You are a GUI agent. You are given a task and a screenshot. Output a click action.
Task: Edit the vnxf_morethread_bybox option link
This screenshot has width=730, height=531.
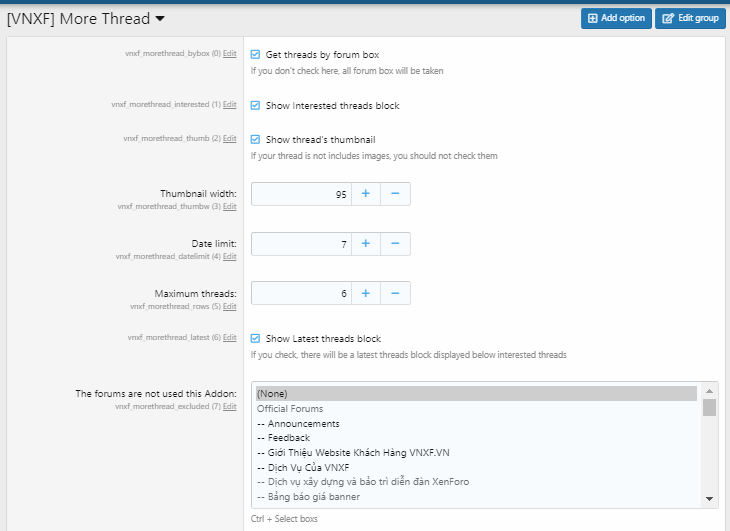click(230, 56)
